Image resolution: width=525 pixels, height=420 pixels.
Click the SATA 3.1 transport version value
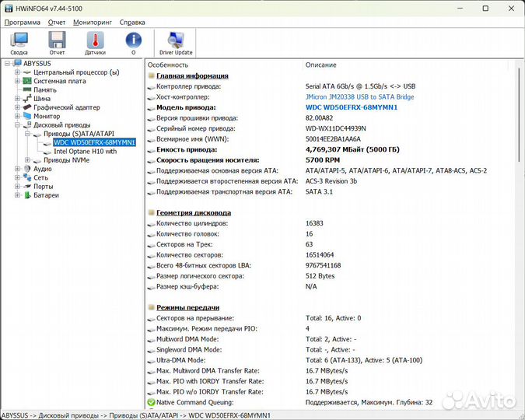[x=319, y=191]
